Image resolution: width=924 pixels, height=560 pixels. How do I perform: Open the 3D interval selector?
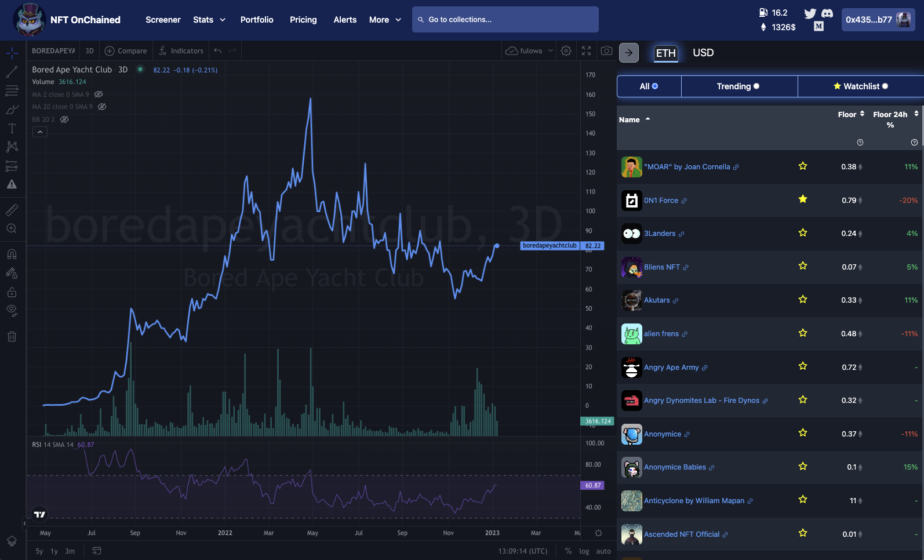pyautogui.click(x=89, y=51)
